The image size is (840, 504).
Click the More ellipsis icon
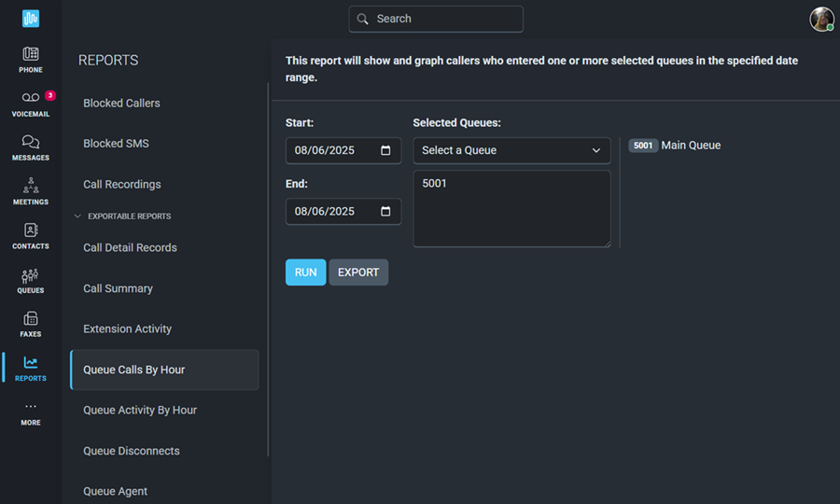(x=31, y=407)
